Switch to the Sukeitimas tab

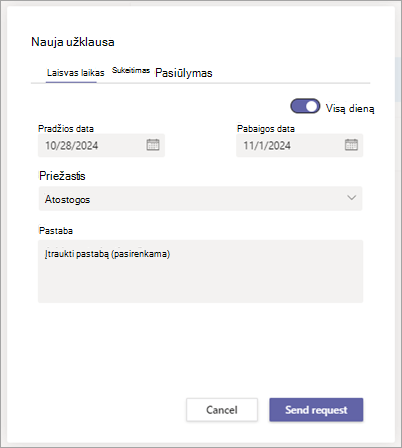[x=131, y=70]
